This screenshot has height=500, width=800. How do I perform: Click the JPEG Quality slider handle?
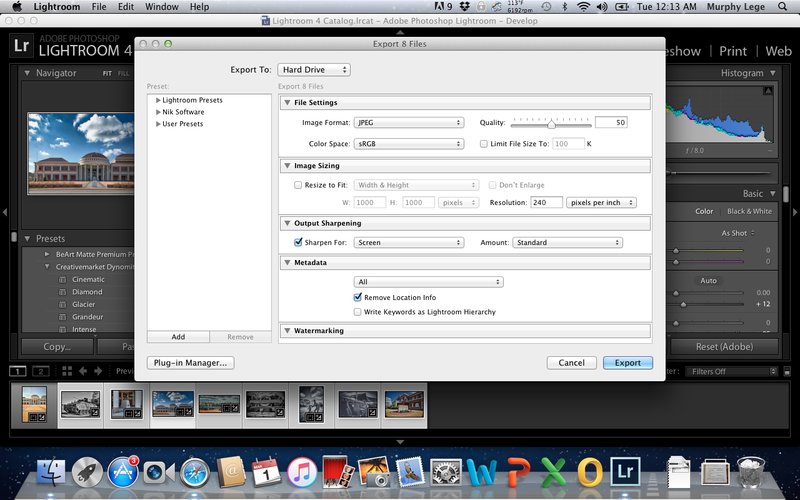[x=552, y=124]
